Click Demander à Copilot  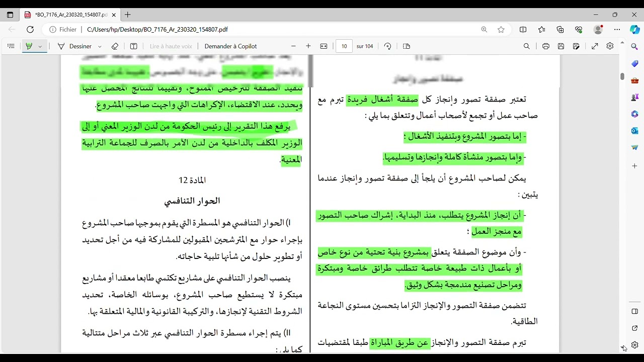(230, 46)
